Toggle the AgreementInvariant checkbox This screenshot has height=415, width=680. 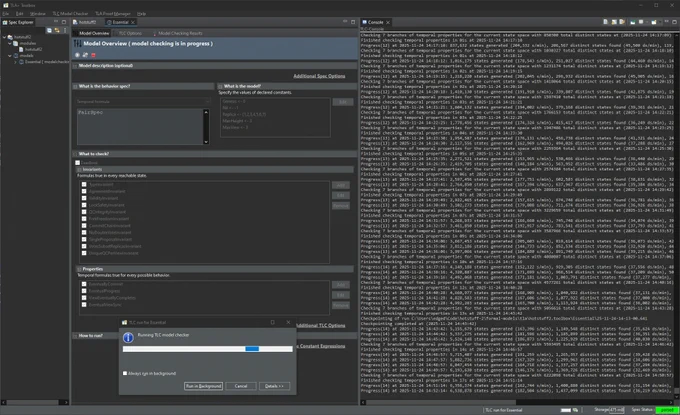84,191
